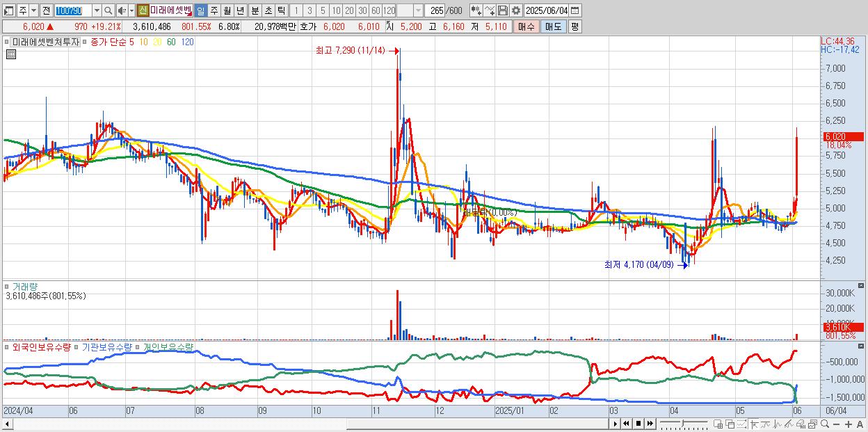Click the add line indicator icon

[490, 10]
